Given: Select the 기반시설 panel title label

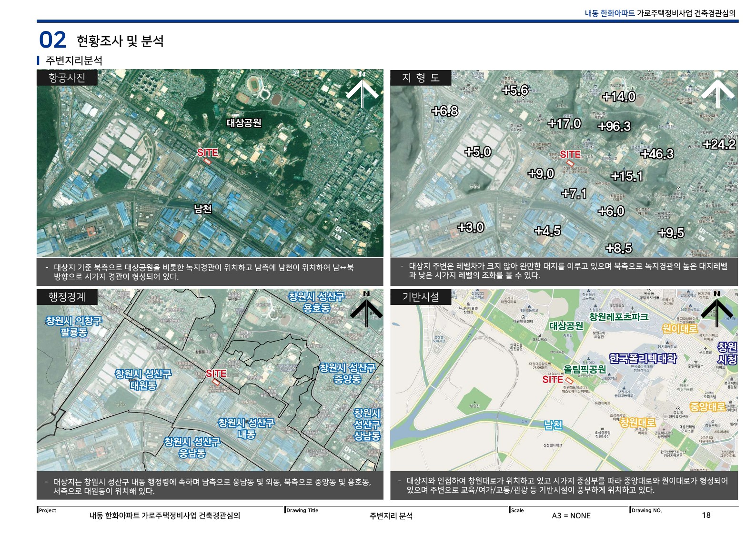Looking at the screenshot, I should (421, 297).
